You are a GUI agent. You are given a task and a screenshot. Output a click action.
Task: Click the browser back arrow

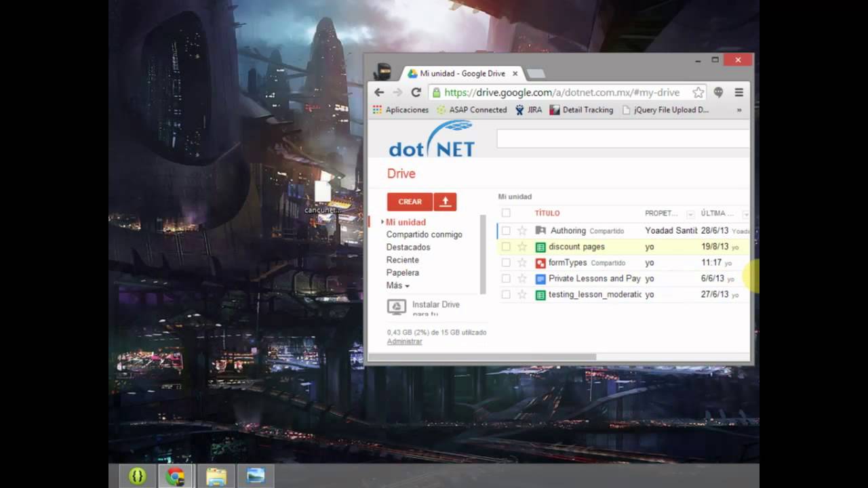(x=379, y=92)
